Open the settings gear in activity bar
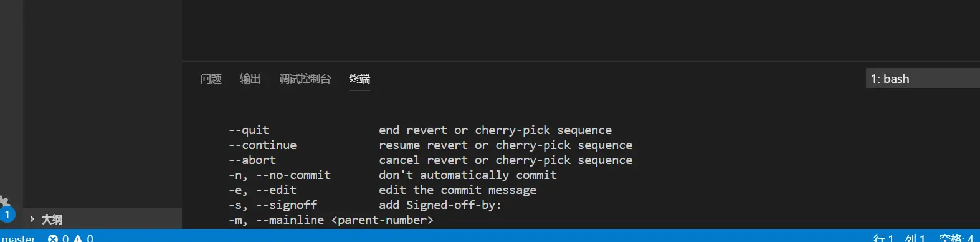980x242 pixels. point(5,201)
